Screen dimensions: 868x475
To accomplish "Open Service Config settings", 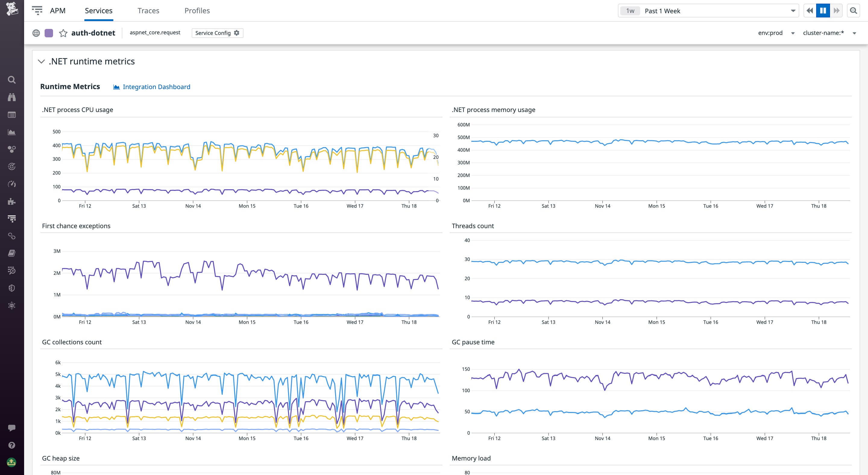I will 217,33.
